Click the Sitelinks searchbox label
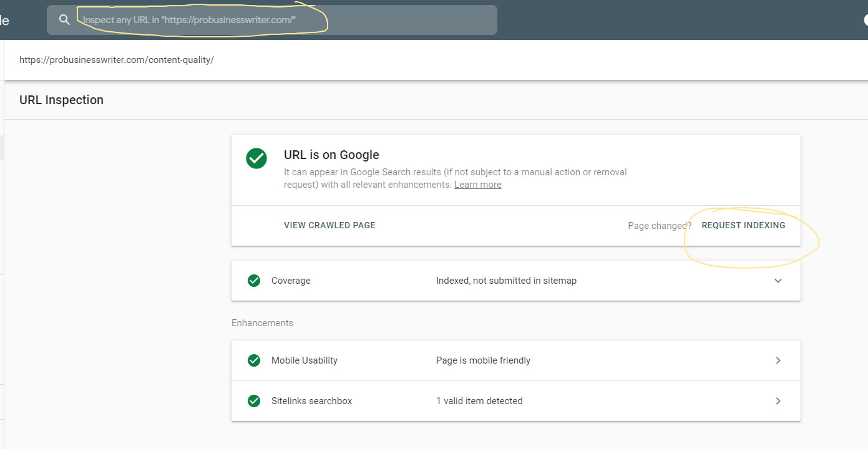868x449 pixels. (311, 401)
